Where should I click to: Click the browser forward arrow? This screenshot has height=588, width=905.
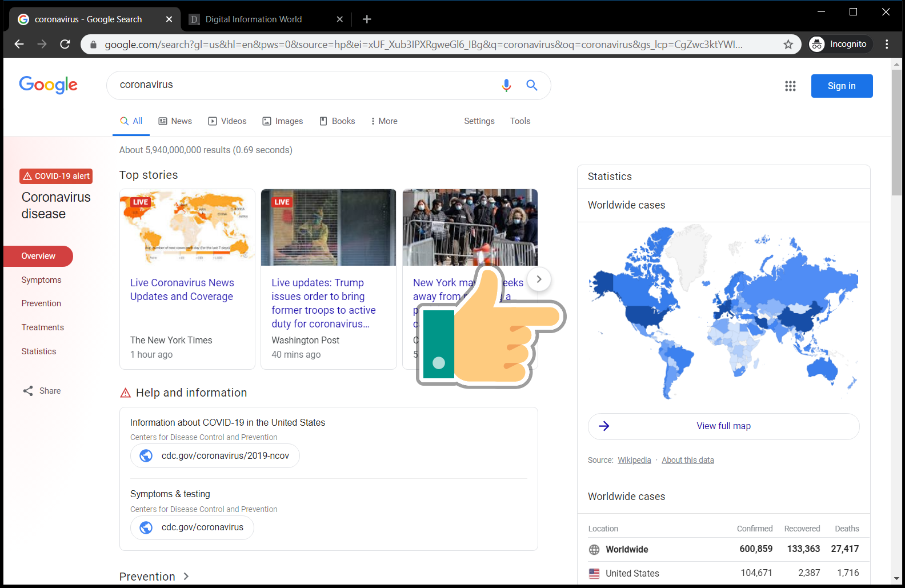[42, 44]
